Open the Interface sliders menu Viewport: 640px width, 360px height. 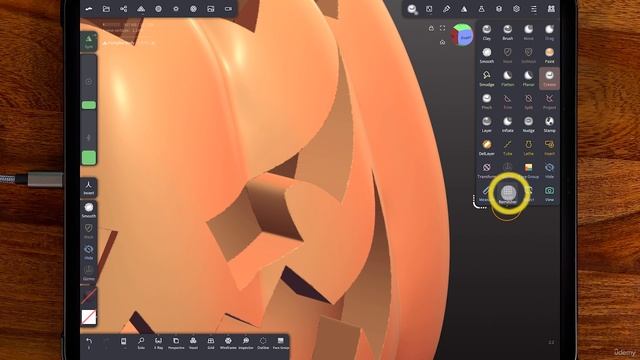pyautogui.click(x=533, y=9)
